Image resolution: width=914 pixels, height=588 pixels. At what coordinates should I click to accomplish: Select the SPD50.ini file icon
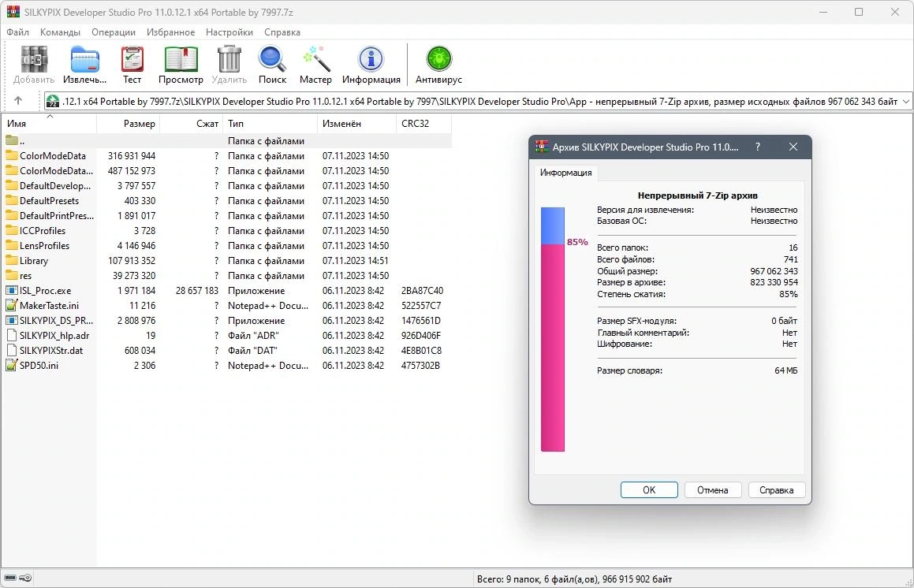click(12, 366)
